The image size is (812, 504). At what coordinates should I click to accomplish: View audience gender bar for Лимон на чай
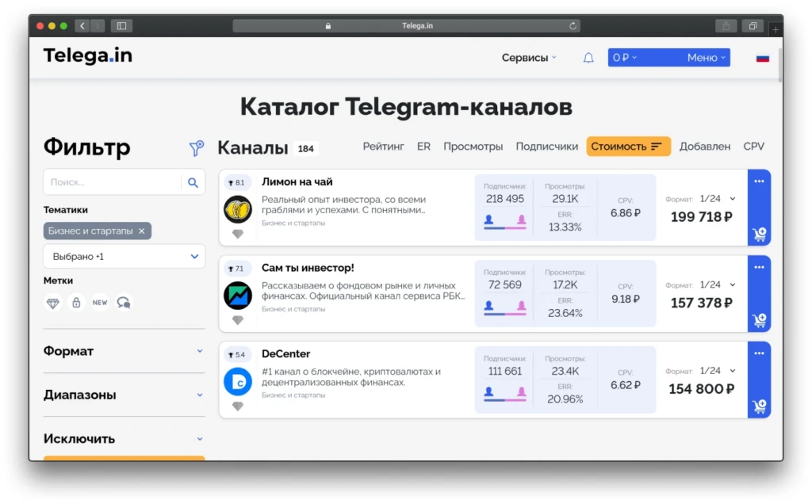coord(505,221)
